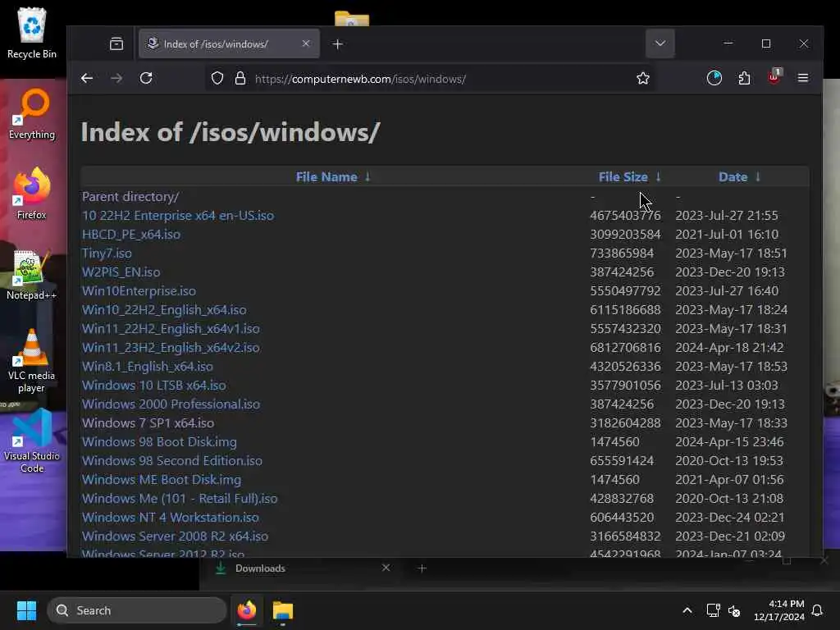
Task: Select the Visual Studio Code shortcut
Action: pos(32,441)
